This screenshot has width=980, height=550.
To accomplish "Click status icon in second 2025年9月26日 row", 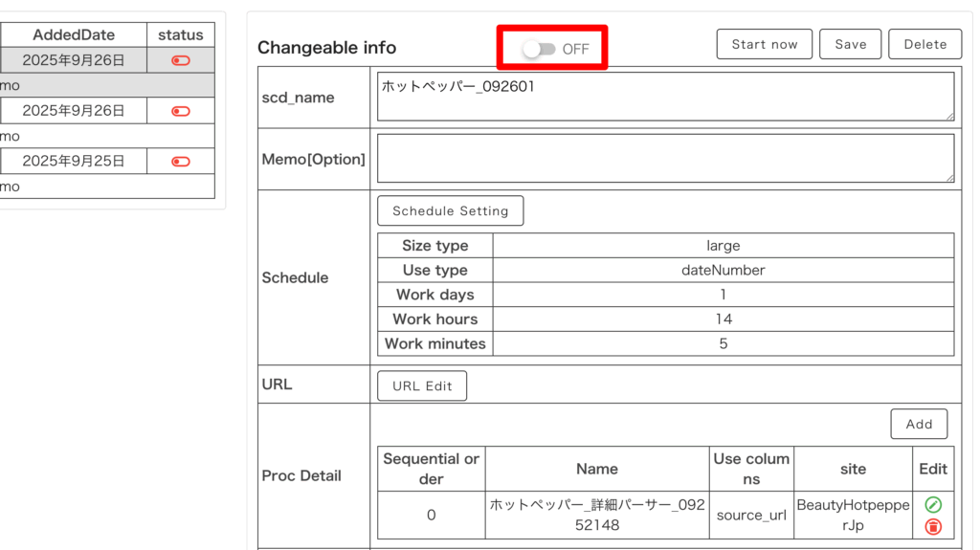I will pos(181,111).
